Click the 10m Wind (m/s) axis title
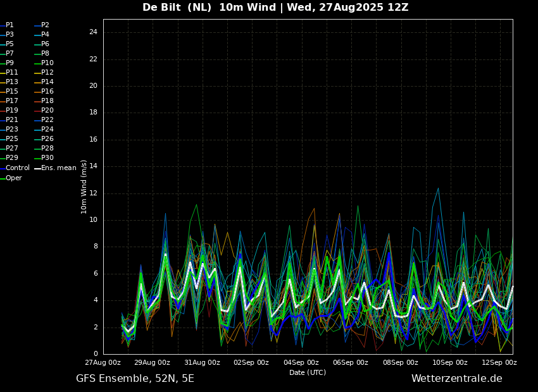Viewport: 538px width, 392px height. coord(84,187)
